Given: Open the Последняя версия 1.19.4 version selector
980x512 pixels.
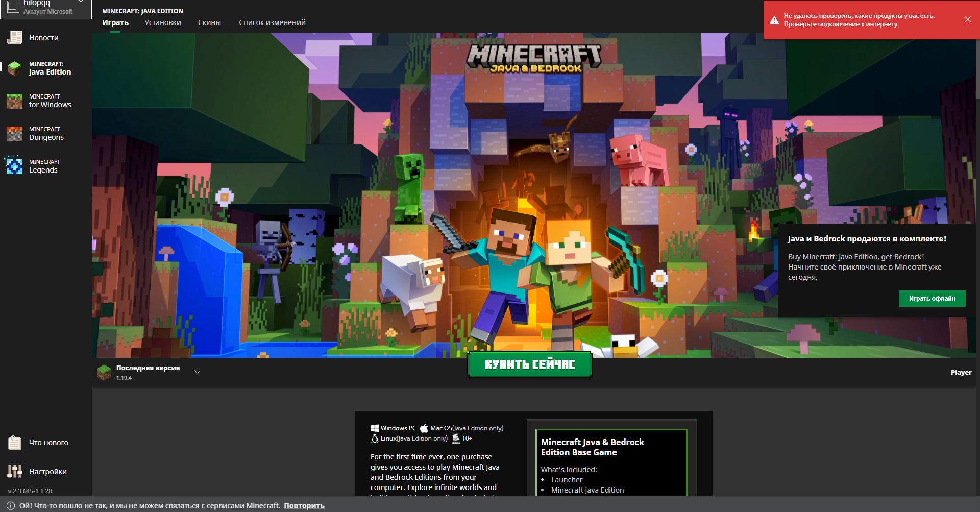Looking at the screenshot, I should coord(149,372).
